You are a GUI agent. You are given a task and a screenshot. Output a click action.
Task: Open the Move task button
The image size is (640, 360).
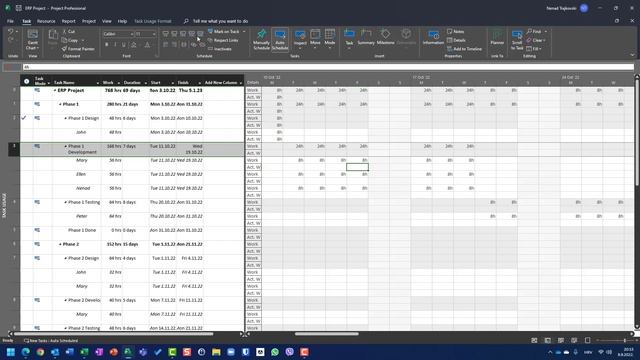click(x=315, y=40)
